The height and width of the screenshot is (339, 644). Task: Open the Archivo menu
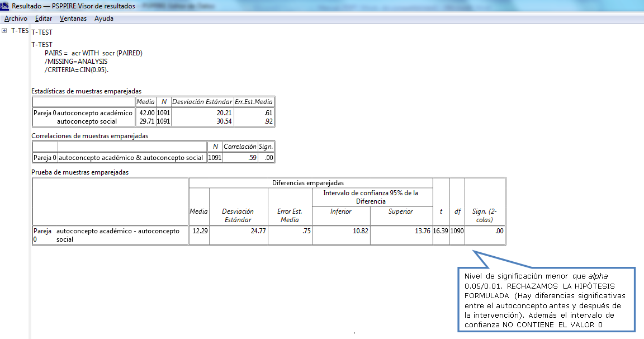pyautogui.click(x=16, y=18)
